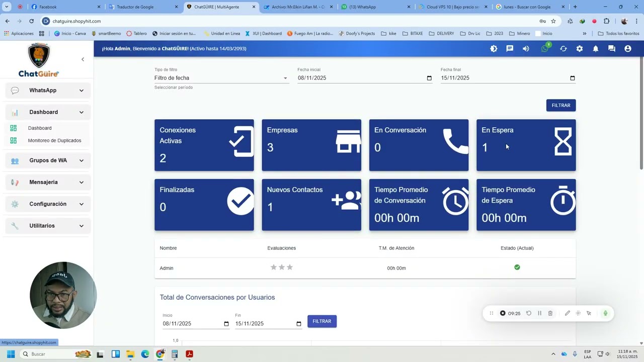
Task: Click the browser address bar URL
Action: point(76,21)
